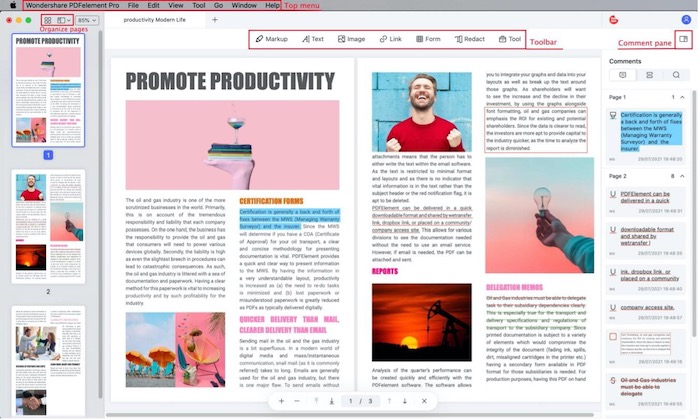Open the Markup tool in the toolbar
The width and height of the screenshot is (700, 420).
[x=271, y=39]
